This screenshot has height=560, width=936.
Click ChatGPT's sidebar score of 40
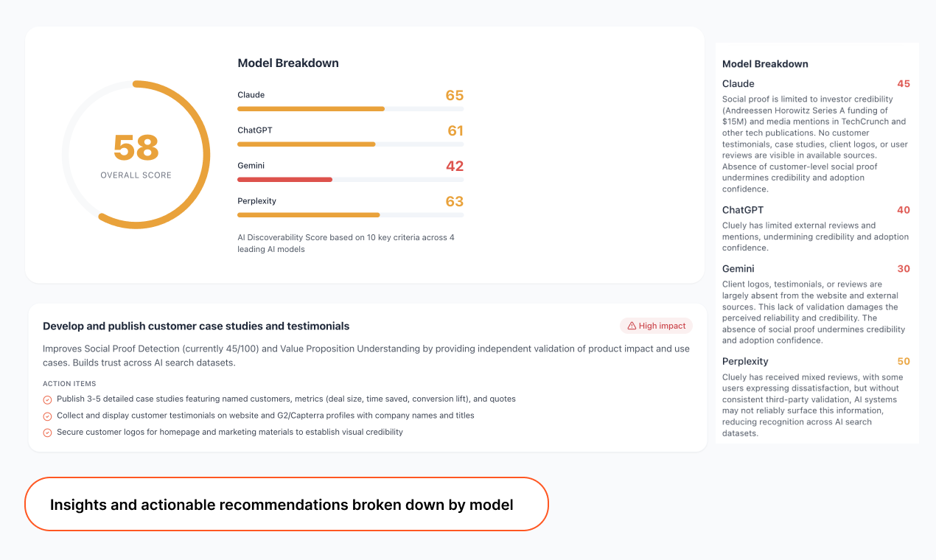point(904,209)
